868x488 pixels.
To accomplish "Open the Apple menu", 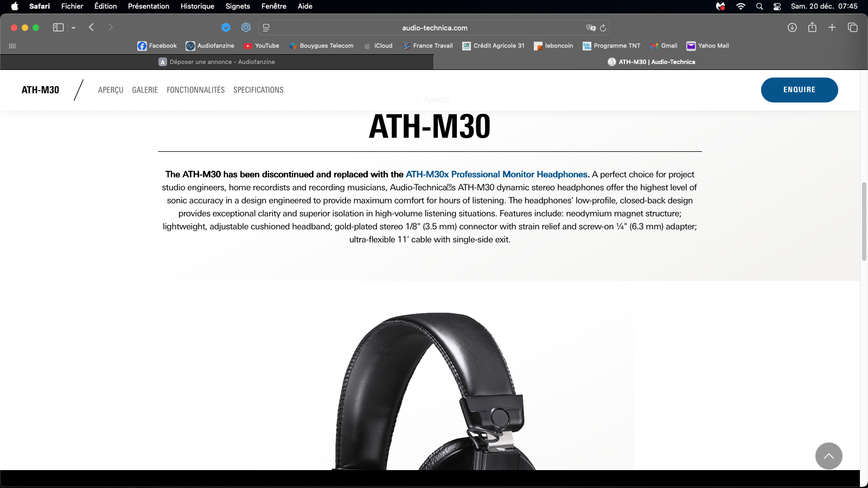I will tap(15, 6).
